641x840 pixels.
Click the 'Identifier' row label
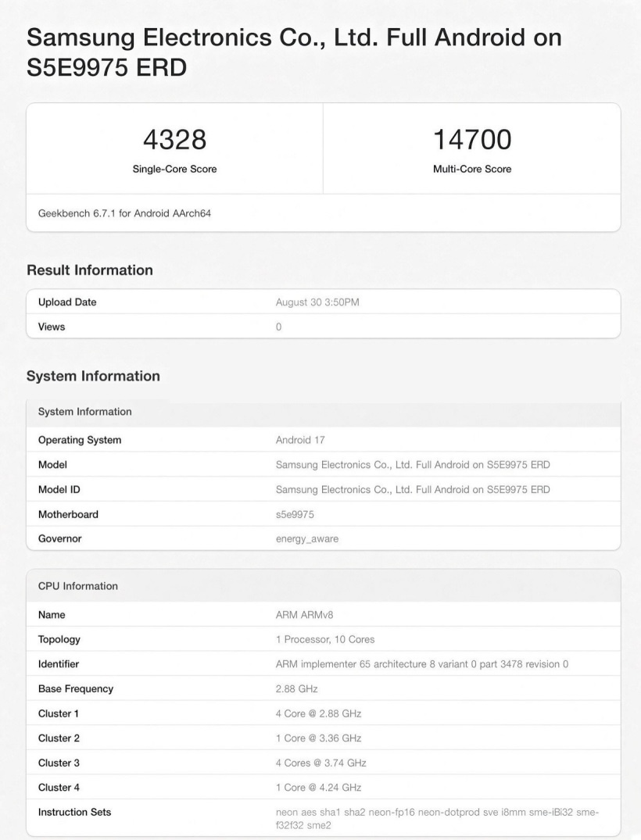59,664
